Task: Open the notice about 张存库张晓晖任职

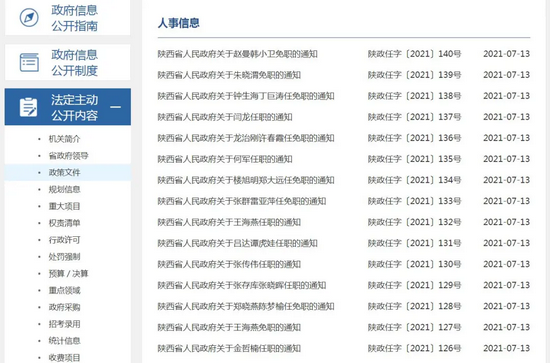Action: click(242, 285)
